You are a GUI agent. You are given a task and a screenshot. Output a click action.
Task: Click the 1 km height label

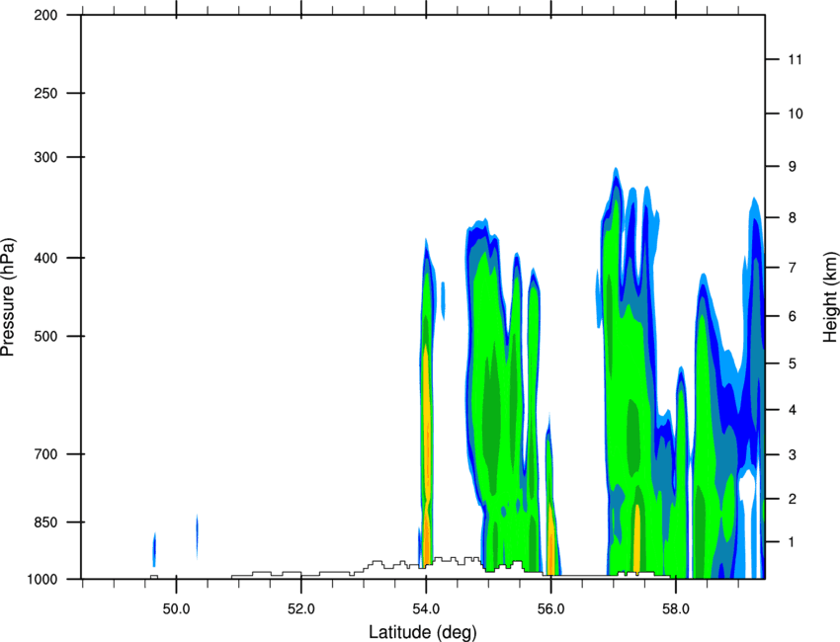coord(793,542)
